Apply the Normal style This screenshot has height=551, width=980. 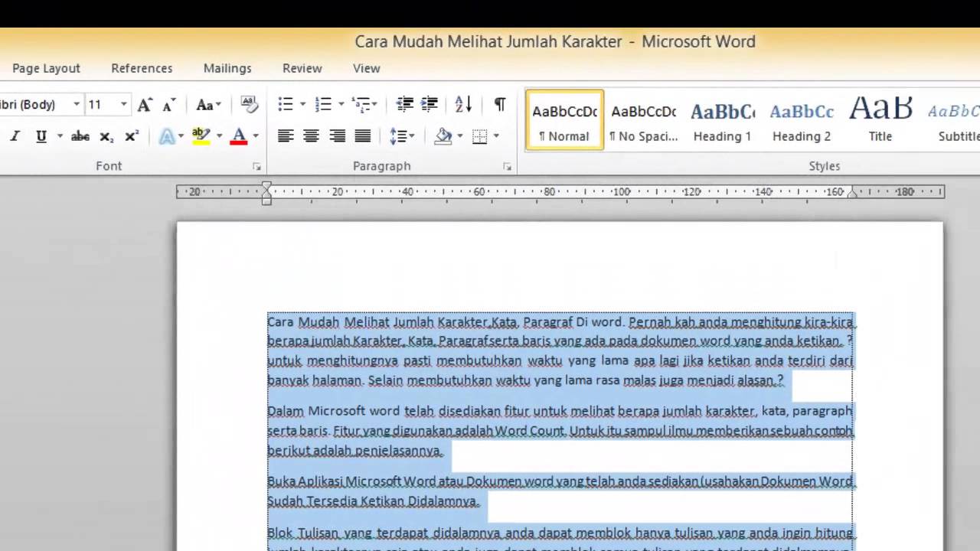click(565, 120)
